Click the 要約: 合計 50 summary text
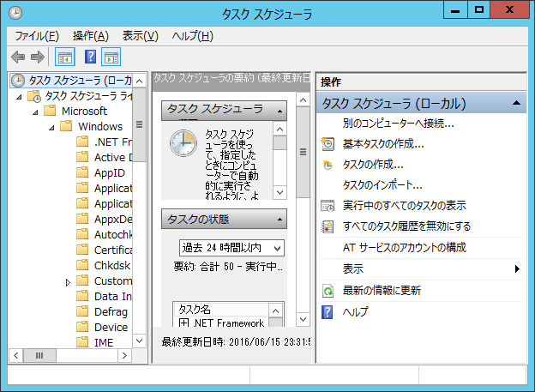Viewport: 535px width, 392px height. pyautogui.click(x=228, y=267)
